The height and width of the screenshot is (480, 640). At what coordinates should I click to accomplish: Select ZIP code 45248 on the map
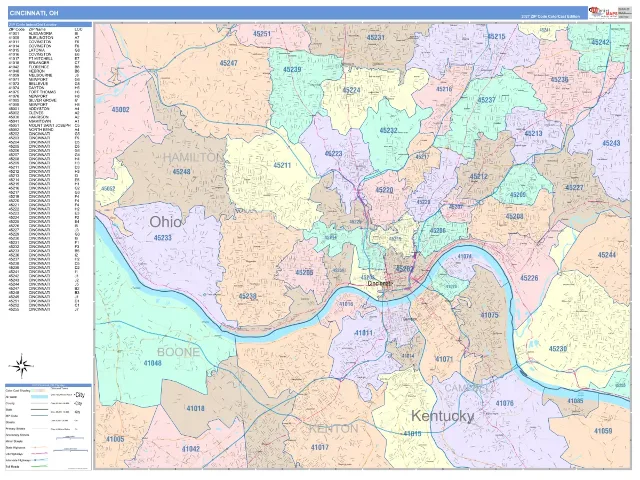click(x=181, y=172)
